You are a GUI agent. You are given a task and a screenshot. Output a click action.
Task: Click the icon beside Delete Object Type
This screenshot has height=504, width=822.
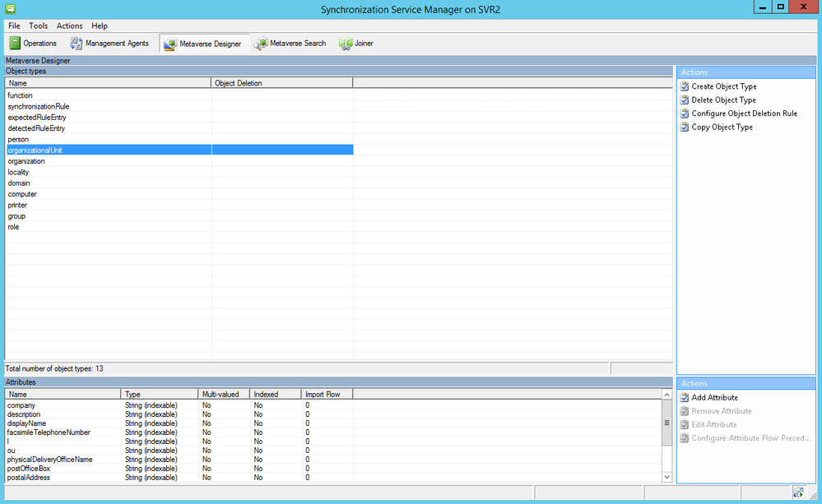click(x=685, y=100)
